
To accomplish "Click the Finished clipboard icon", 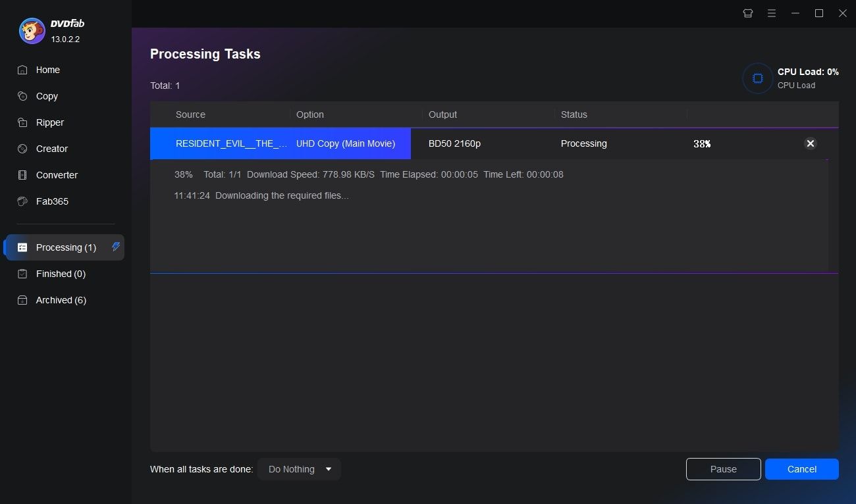I will point(22,274).
